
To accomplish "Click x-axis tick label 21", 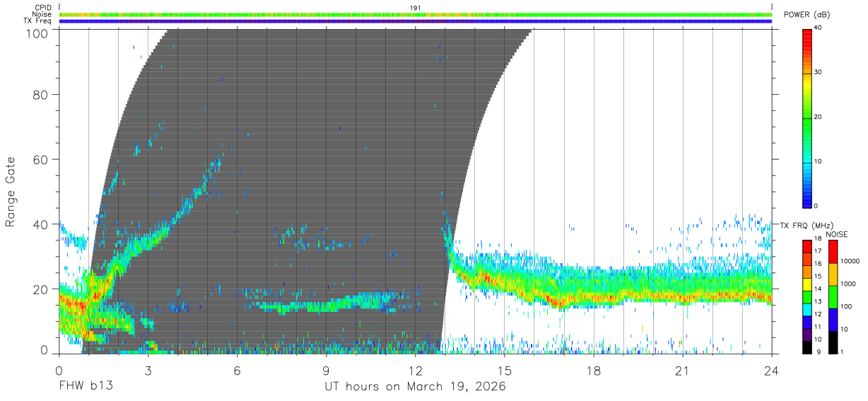I will pyautogui.click(x=683, y=371).
